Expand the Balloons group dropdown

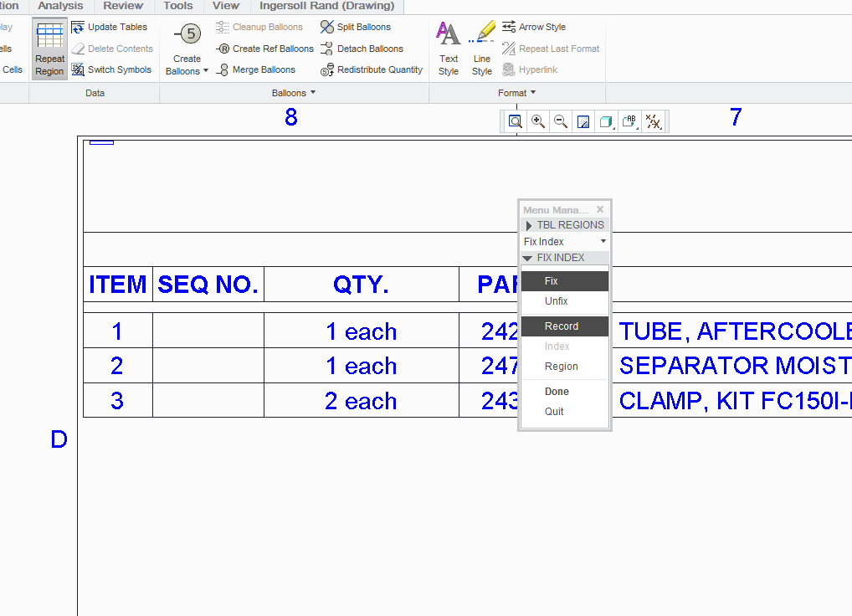313,92
